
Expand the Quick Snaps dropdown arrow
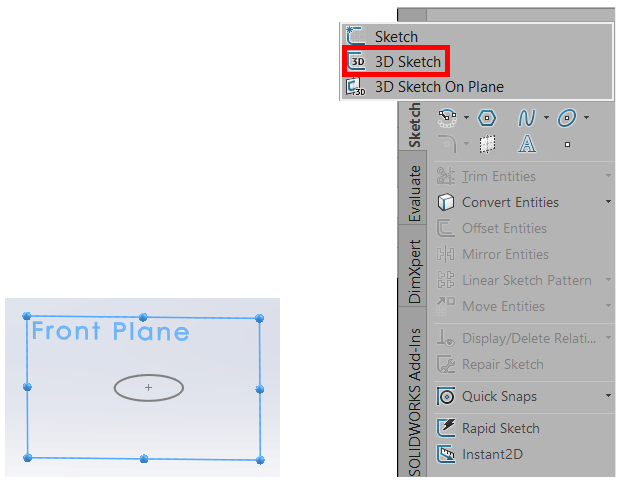click(x=608, y=396)
